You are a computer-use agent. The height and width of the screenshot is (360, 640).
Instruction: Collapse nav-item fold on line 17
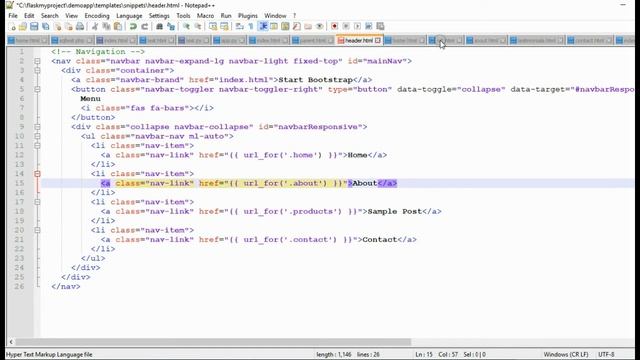pyautogui.click(x=37, y=202)
